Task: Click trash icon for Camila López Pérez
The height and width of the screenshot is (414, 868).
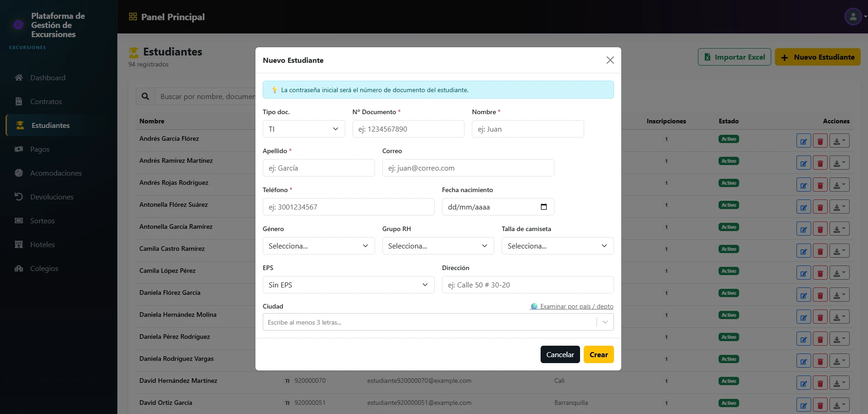Action: tap(820, 273)
